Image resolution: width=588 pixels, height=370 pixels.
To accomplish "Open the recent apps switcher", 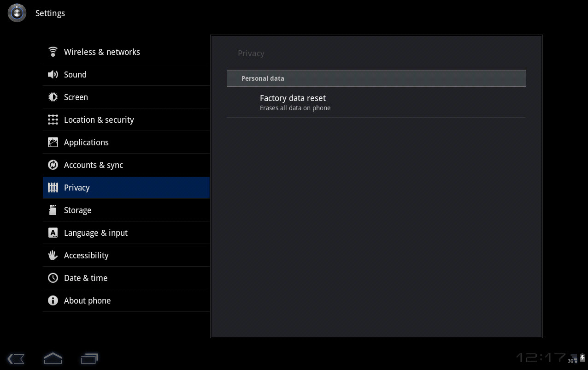I will coord(89,358).
